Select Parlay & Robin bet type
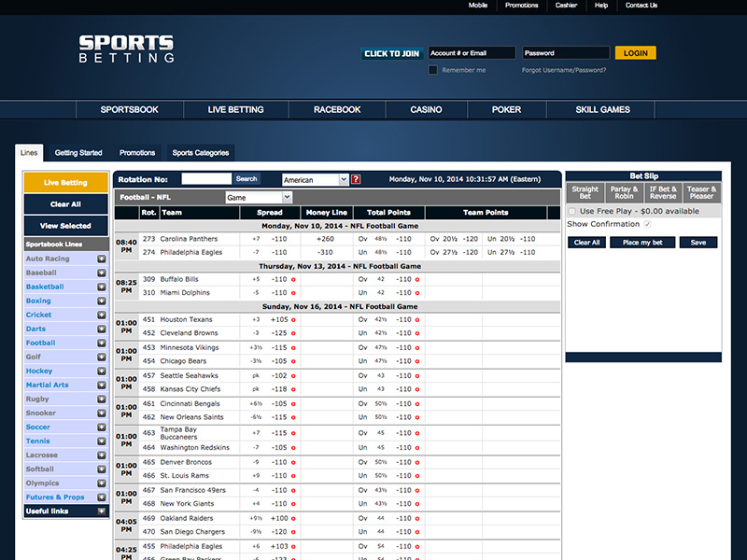The height and width of the screenshot is (560, 747). click(x=624, y=192)
